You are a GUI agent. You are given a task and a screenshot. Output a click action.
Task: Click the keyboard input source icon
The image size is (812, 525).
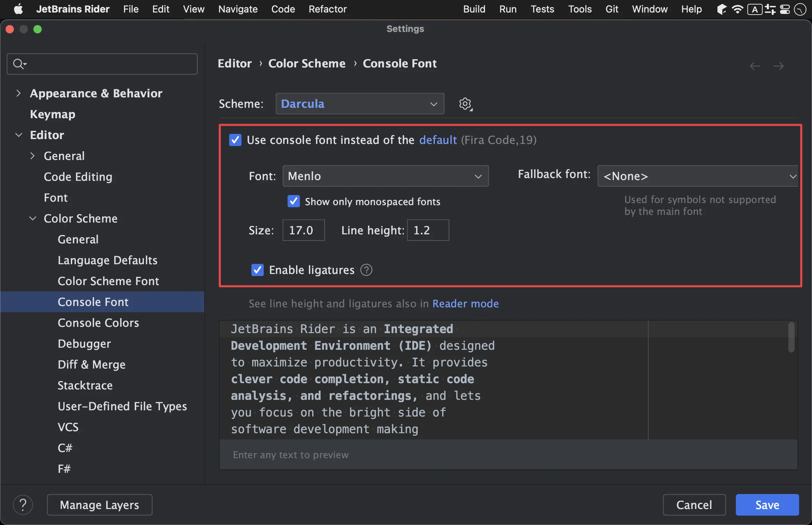755,9
